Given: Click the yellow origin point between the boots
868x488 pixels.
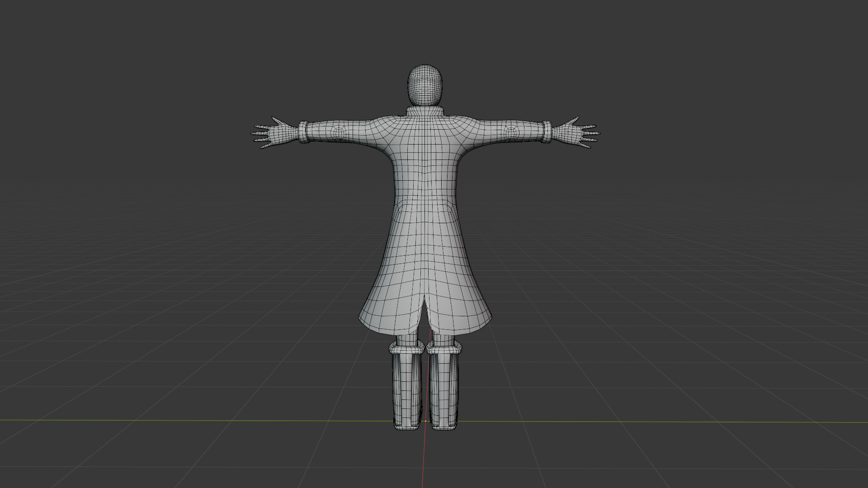Looking at the screenshot, I should [x=425, y=421].
